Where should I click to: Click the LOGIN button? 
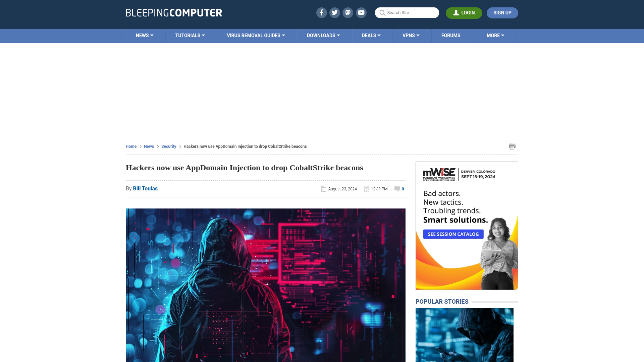[464, 13]
